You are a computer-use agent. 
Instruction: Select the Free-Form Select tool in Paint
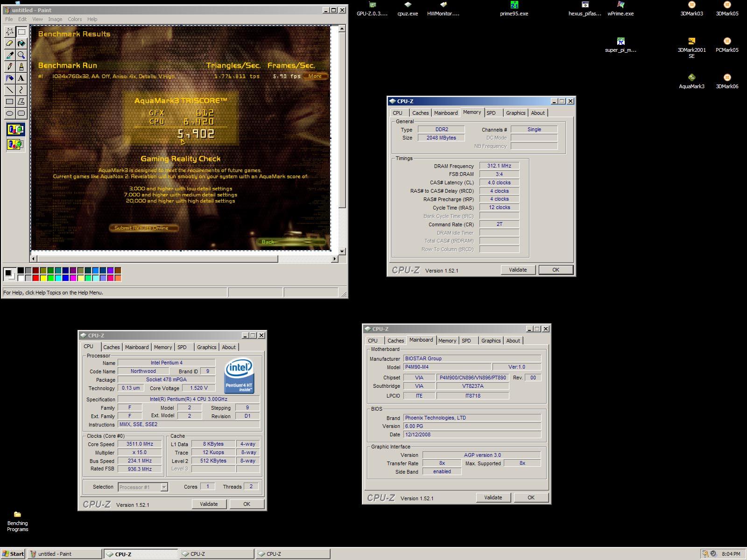click(9, 32)
